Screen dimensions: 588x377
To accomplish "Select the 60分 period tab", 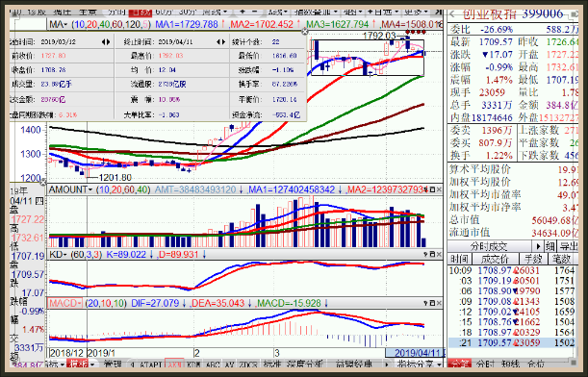I will 164,13.
